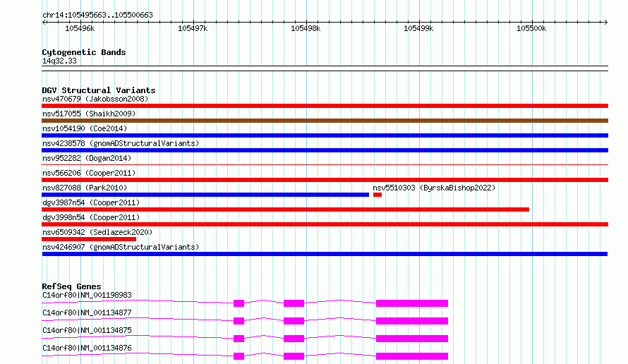
Task: Click the nsv1054190 (Coe2014) blue bar
Action: (x=325, y=135)
